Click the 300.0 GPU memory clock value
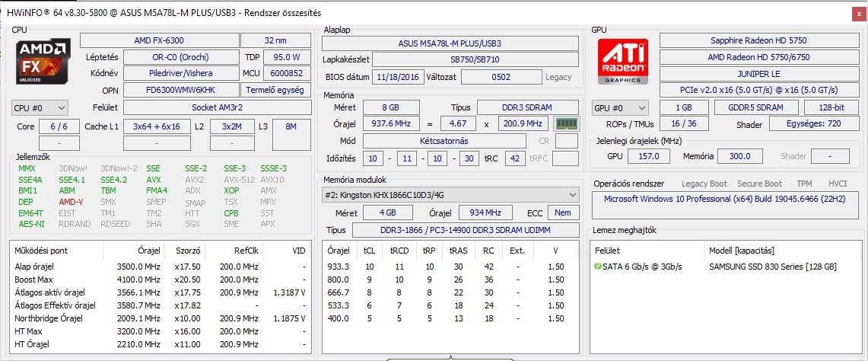 tap(739, 156)
